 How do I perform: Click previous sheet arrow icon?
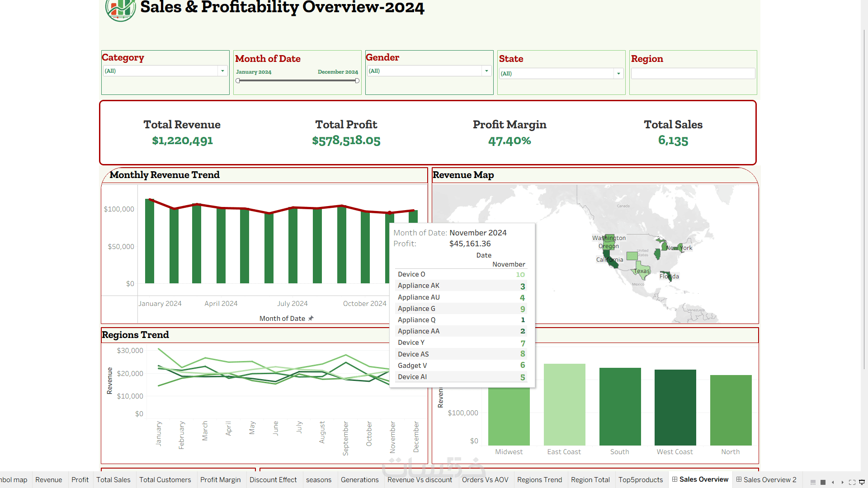click(x=833, y=482)
